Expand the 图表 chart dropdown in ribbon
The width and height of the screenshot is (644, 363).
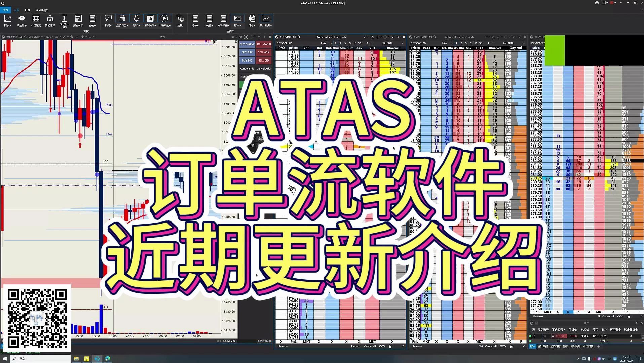coord(7,25)
